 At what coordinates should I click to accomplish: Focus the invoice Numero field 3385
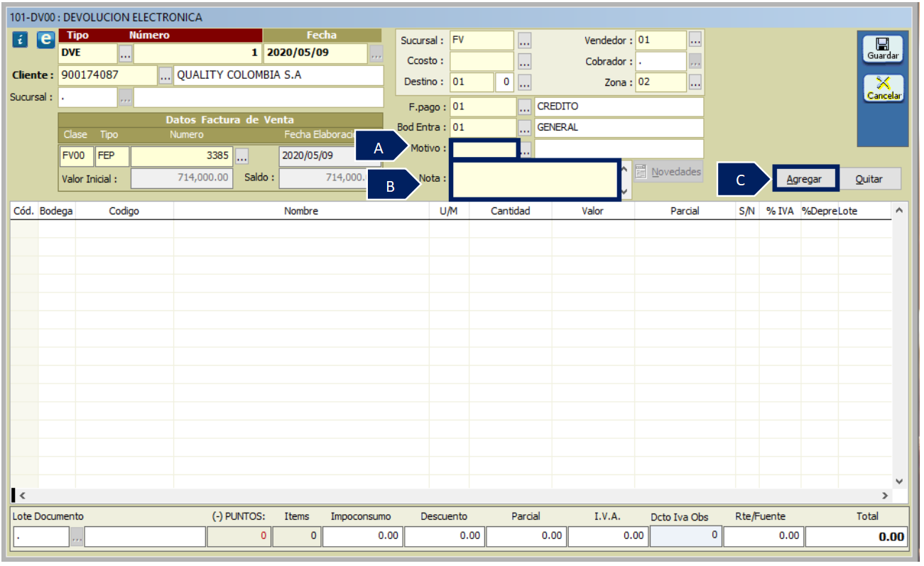[182, 156]
